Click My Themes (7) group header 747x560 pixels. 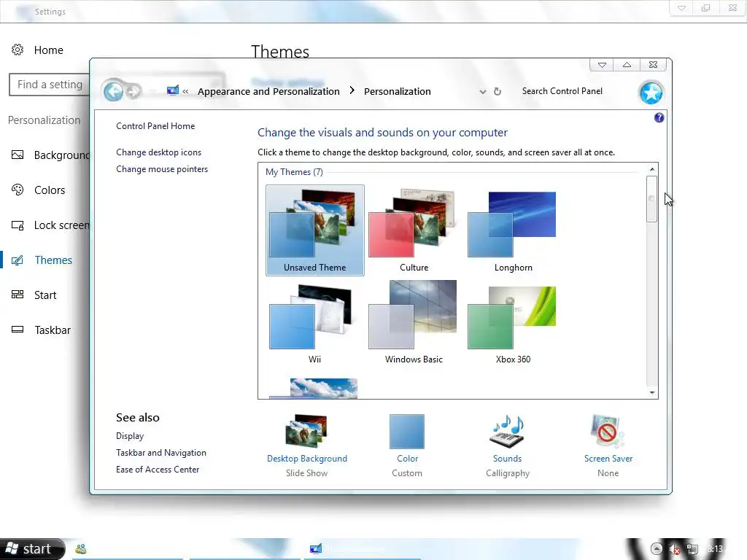(294, 172)
